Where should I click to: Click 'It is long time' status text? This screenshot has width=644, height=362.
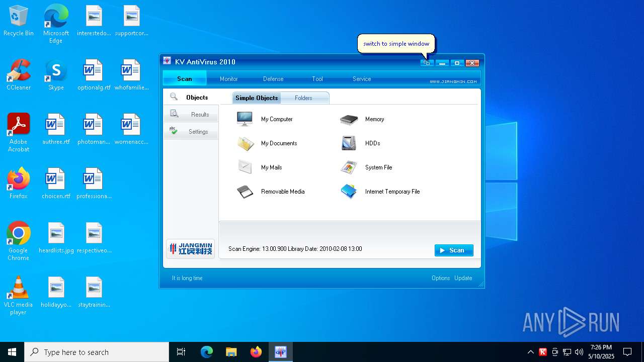(187, 278)
